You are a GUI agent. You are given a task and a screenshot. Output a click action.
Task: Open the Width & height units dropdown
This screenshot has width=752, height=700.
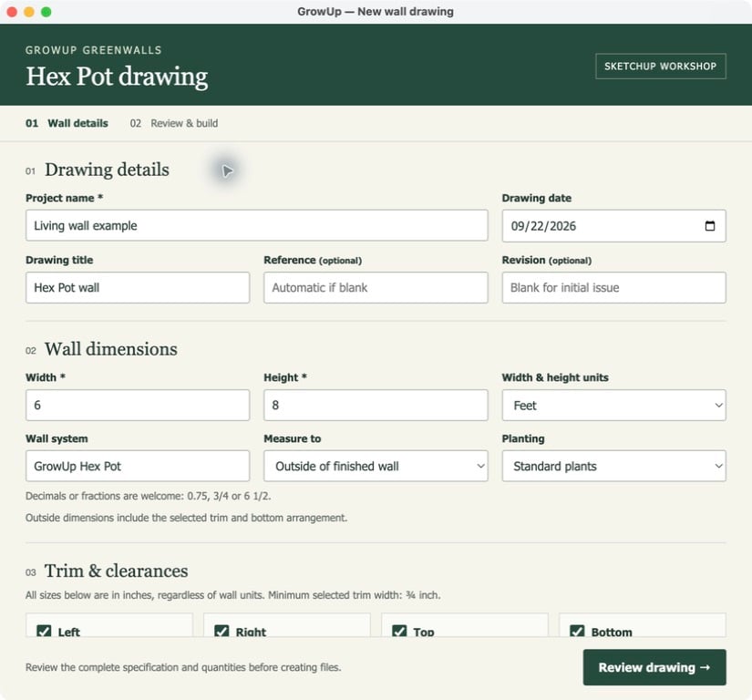[613, 405]
